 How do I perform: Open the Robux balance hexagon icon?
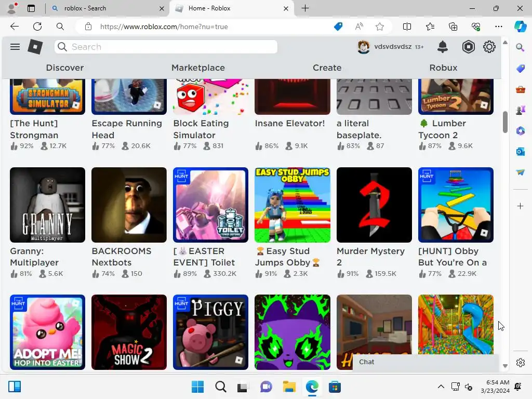(x=468, y=47)
